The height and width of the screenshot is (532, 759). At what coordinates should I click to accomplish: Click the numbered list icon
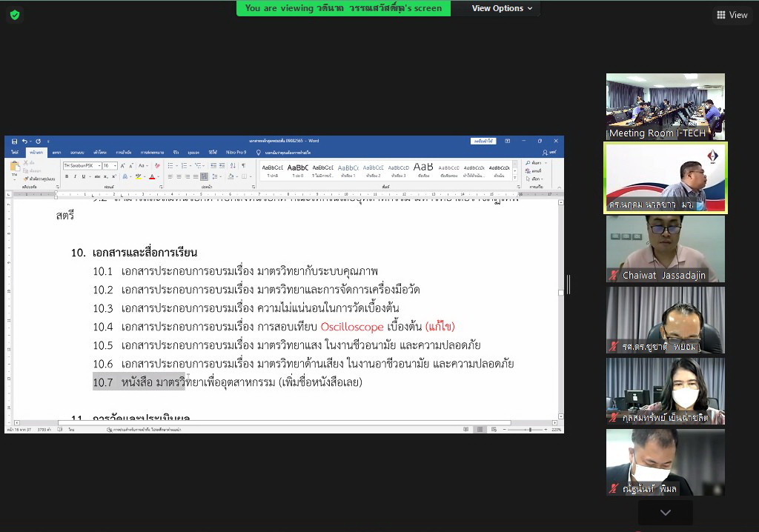184,165
